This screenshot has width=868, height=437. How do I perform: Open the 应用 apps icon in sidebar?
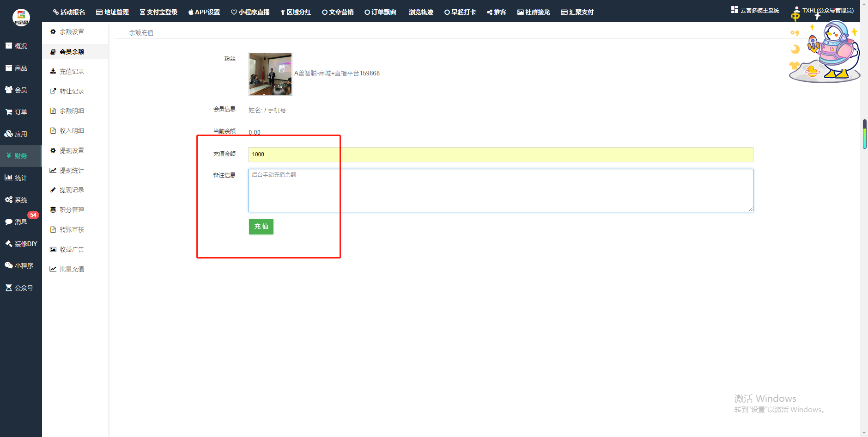pos(9,134)
